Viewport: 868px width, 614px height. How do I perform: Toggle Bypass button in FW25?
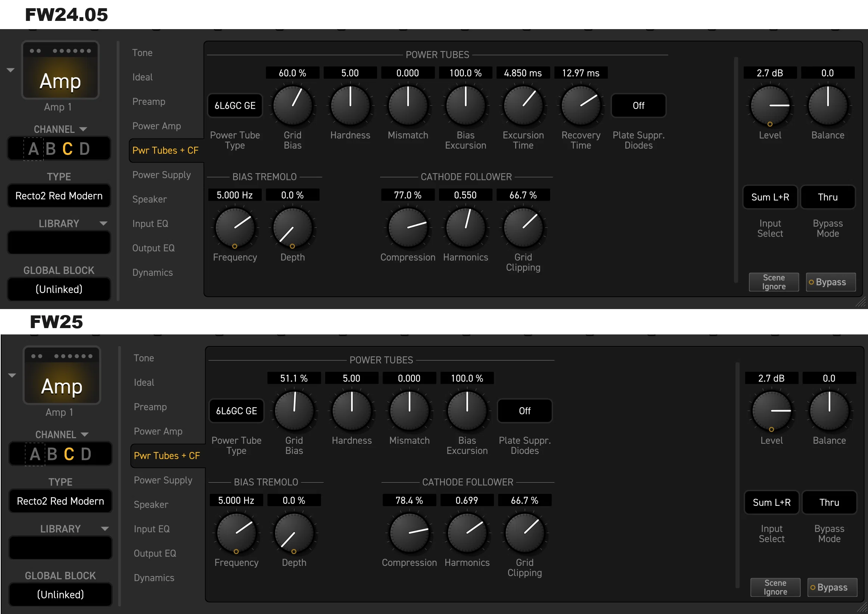coord(833,587)
